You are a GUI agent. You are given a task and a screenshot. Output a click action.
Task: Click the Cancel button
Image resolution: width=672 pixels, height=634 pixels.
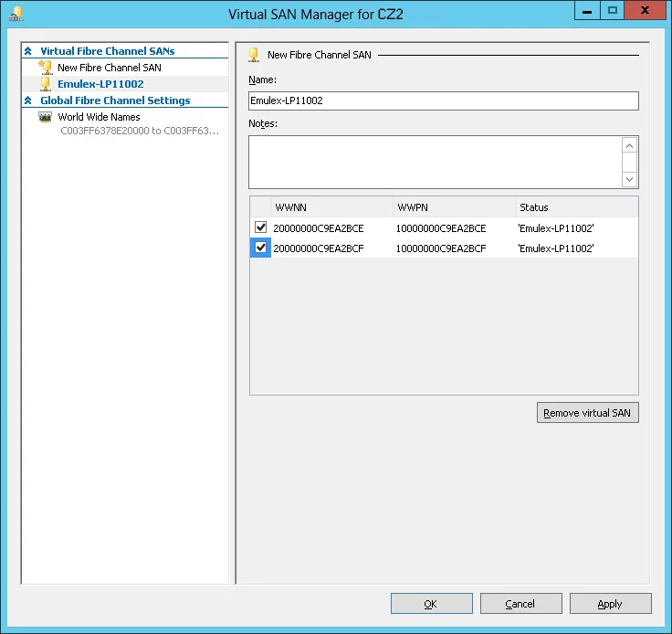point(520,604)
